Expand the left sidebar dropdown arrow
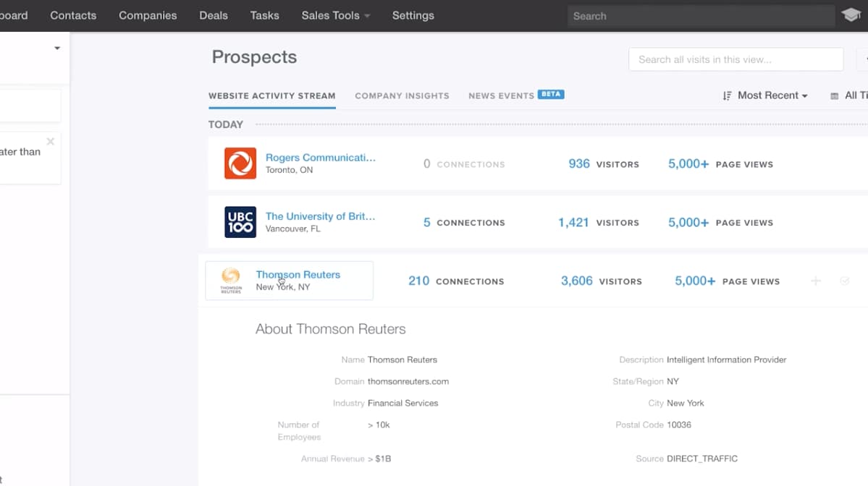868x486 pixels. tap(57, 48)
